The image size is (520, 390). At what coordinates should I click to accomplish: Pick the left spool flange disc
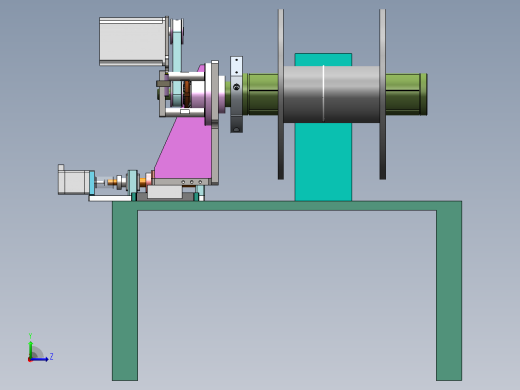tap(281, 94)
